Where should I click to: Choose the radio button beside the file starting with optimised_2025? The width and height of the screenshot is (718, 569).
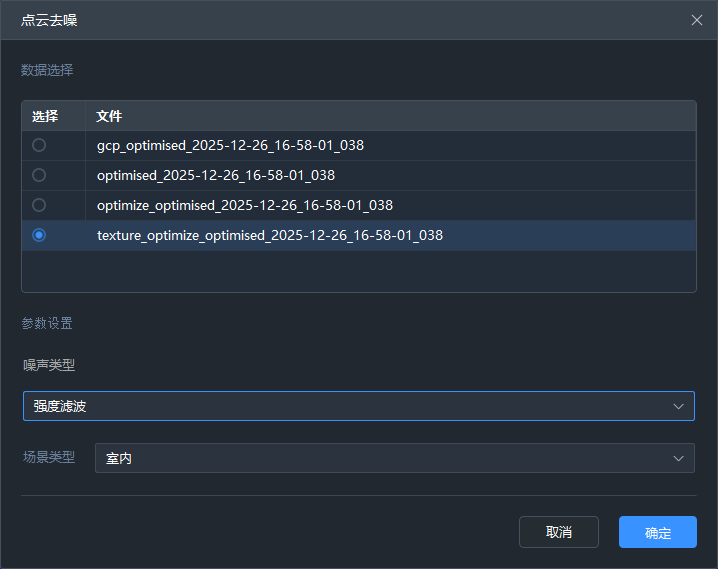pos(39,175)
